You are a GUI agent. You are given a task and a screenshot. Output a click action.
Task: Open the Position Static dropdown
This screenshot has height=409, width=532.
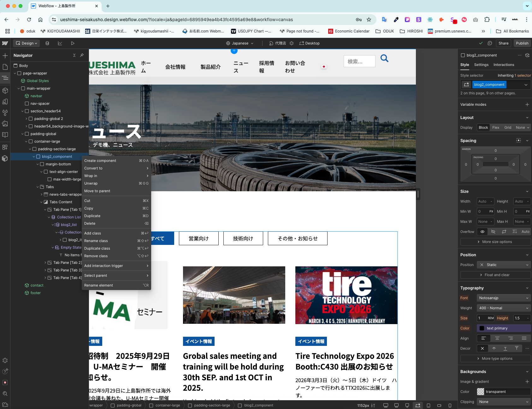coord(504,265)
